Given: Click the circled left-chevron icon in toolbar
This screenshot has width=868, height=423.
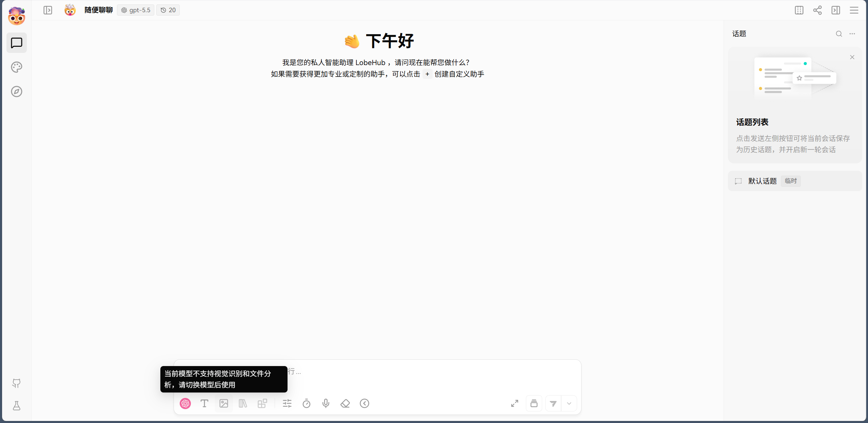Looking at the screenshot, I should (x=364, y=403).
